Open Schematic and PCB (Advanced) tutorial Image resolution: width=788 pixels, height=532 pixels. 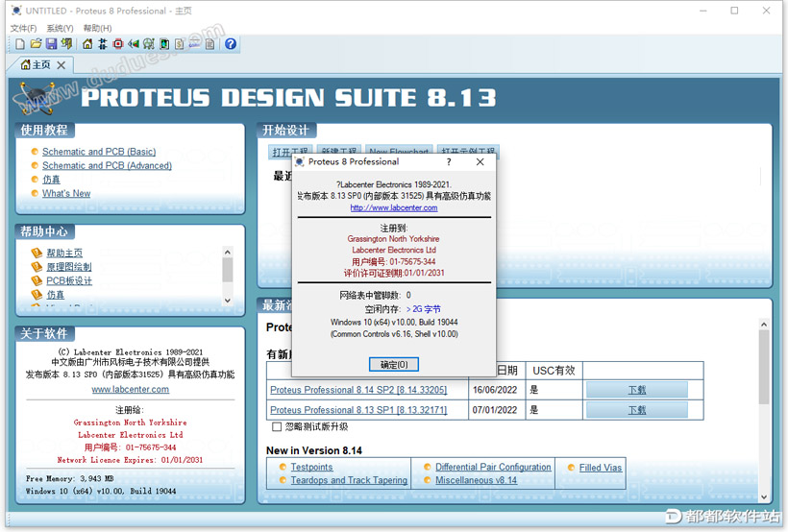pos(107,166)
